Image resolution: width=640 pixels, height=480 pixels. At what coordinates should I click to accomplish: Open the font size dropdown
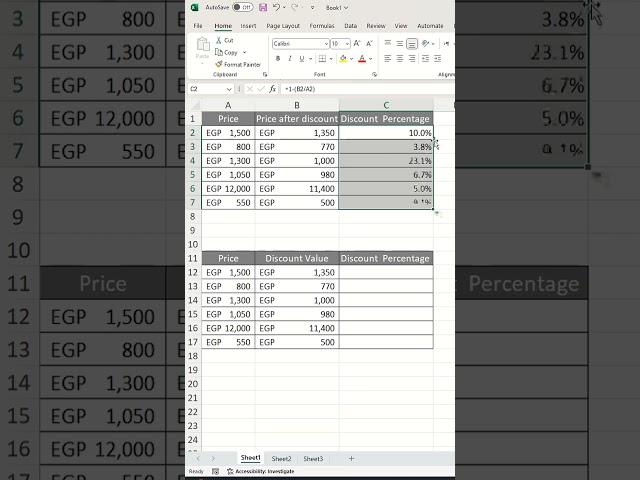coord(348,44)
